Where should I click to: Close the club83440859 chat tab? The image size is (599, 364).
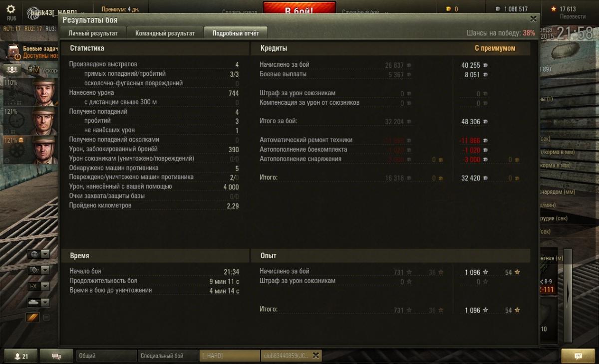point(315,356)
